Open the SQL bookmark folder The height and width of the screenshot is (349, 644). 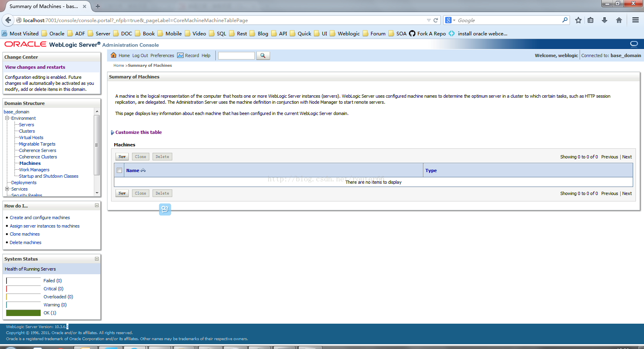point(218,33)
